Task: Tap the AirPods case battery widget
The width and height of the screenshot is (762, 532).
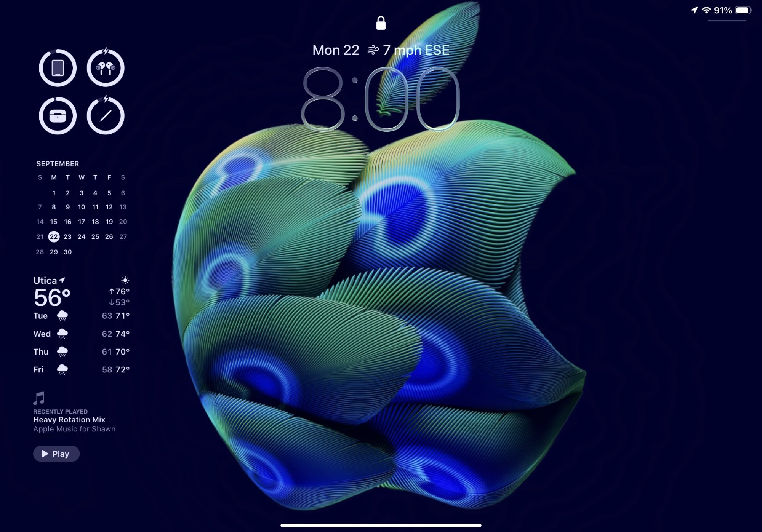Action: 58,116
